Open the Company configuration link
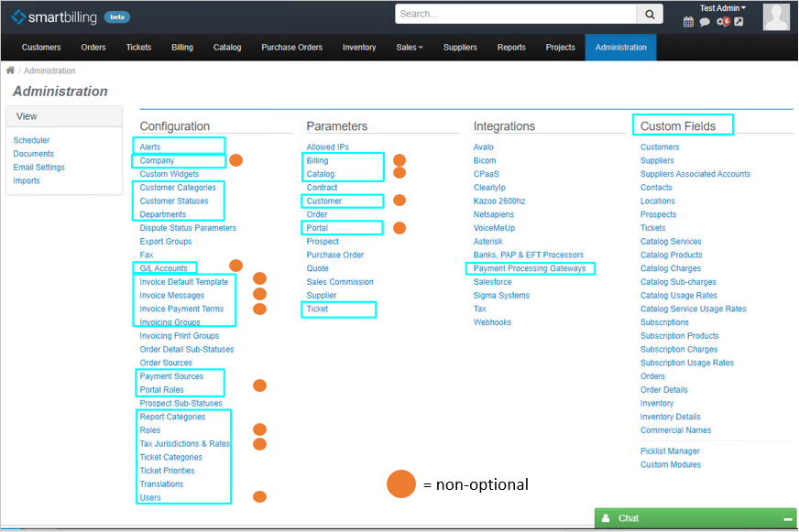 [x=157, y=160]
